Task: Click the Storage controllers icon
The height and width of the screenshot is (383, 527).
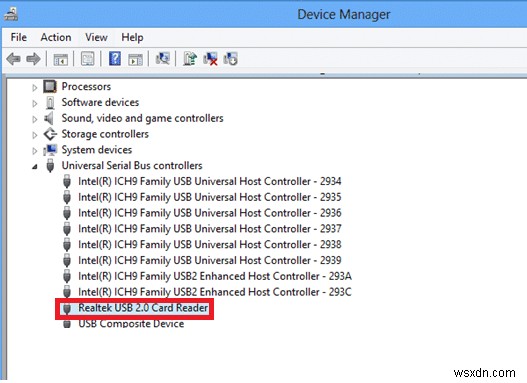Action: pyautogui.click(x=50, y=134)
